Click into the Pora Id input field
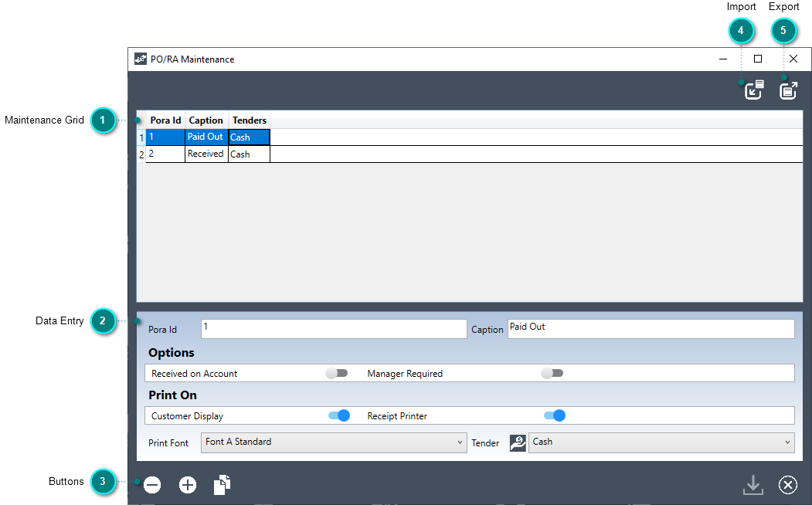This screenshot has height=505, width=812. point(334,329)
